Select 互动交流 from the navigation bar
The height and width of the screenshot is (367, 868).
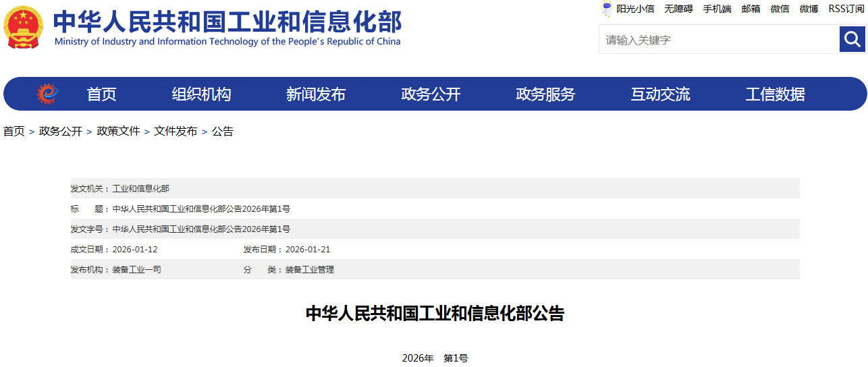pos(660,94)
